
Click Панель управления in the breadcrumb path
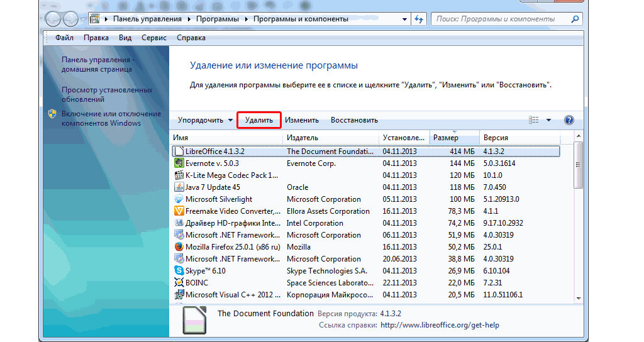(x=147, y=19)
